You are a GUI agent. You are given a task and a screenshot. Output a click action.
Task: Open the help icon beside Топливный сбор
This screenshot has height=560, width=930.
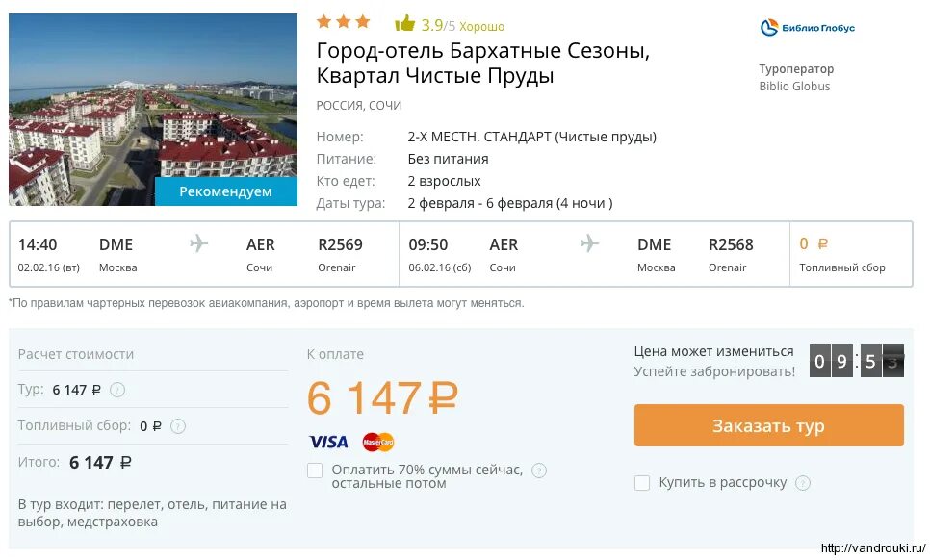[178, 426]
